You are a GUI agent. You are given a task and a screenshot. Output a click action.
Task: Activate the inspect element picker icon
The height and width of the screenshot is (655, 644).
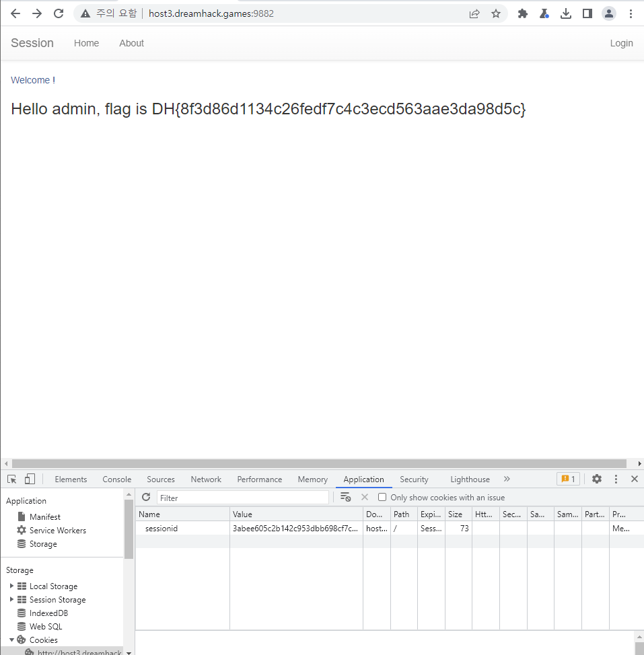pos(11,479)
